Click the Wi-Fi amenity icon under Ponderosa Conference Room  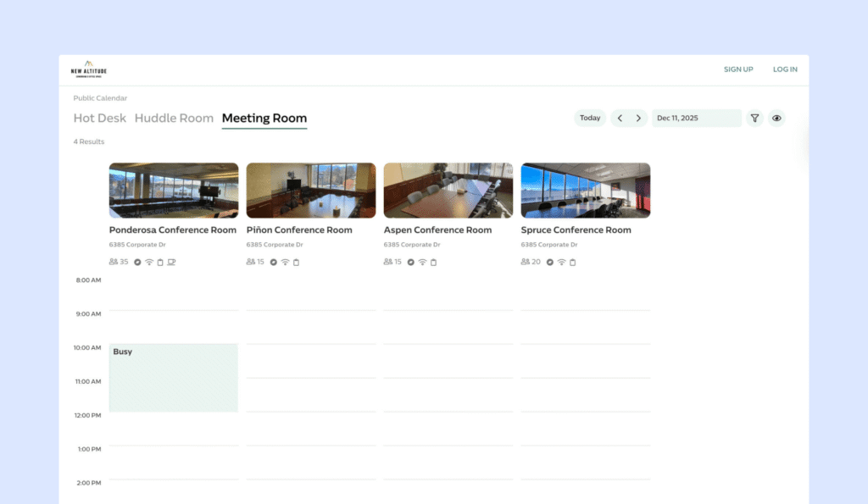tap(149, 262)
